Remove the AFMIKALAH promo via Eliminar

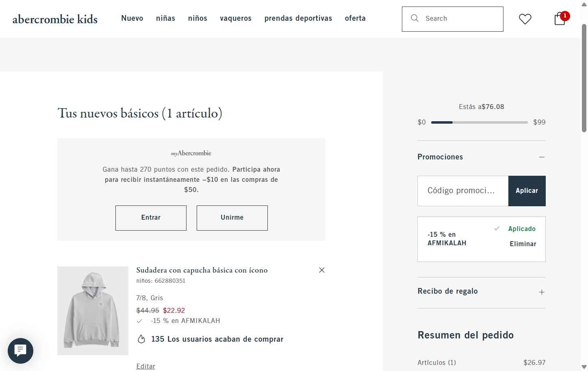point(523,244)
